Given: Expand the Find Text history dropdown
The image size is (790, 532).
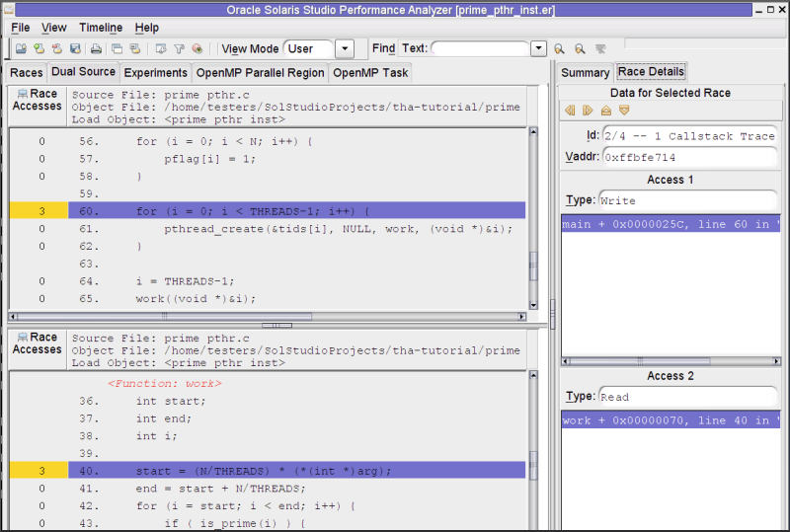Looking at the screenshot, I should pos(538,49).
